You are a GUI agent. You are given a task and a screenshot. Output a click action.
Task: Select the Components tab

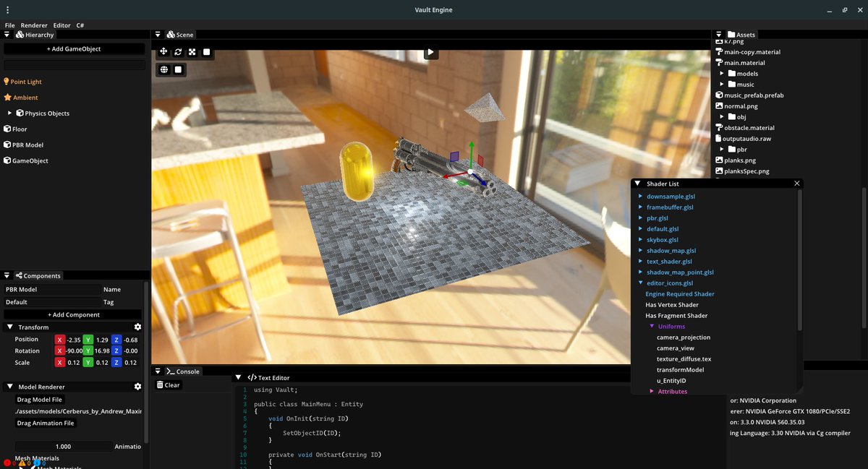click(37, 276)
